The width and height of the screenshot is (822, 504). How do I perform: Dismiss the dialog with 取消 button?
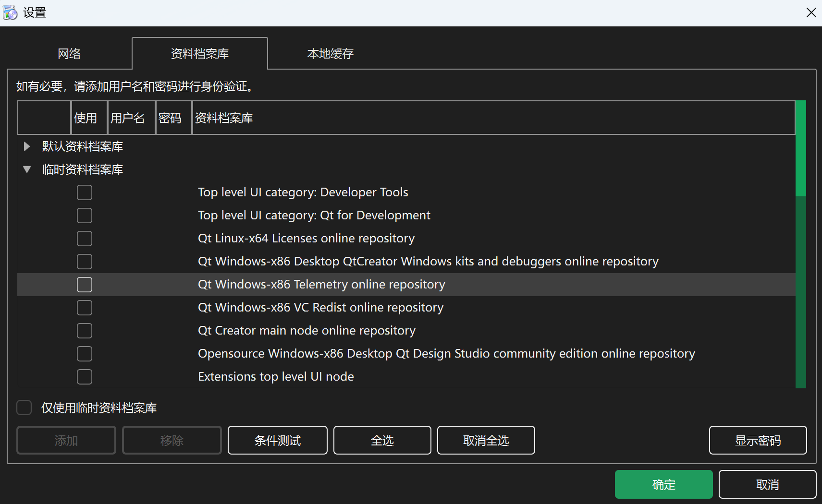pyautogui.click(x=768, y=484)
